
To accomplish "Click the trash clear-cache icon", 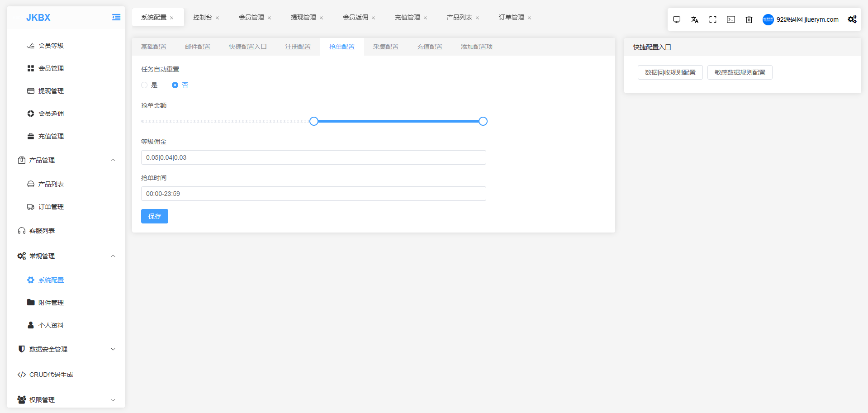I will tap(749, 19).
